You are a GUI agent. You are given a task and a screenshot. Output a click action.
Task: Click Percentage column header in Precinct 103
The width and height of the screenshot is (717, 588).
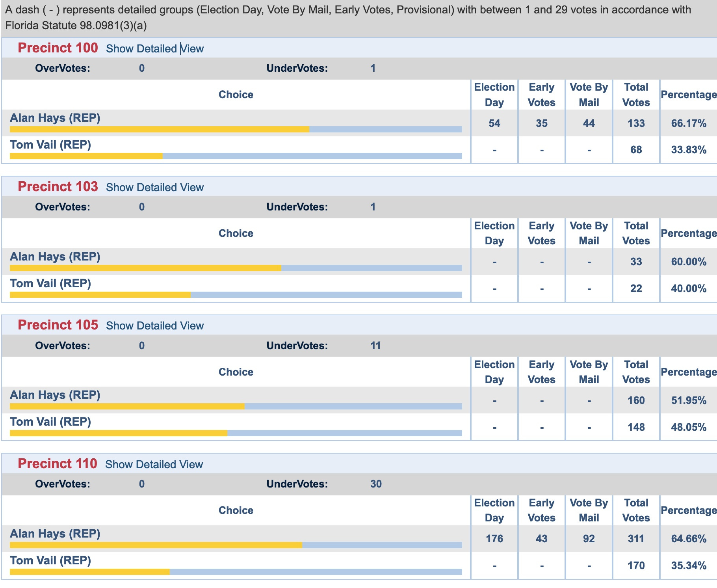click(689, 233)
